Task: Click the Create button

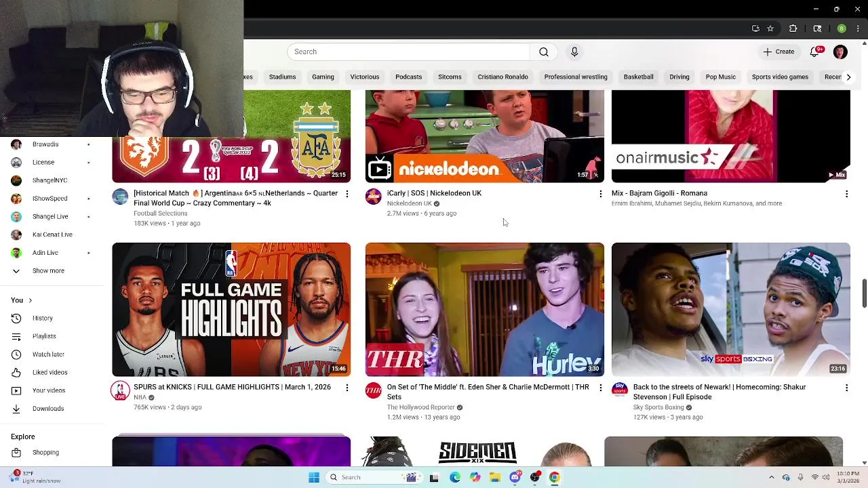Action: pos(778,52)
